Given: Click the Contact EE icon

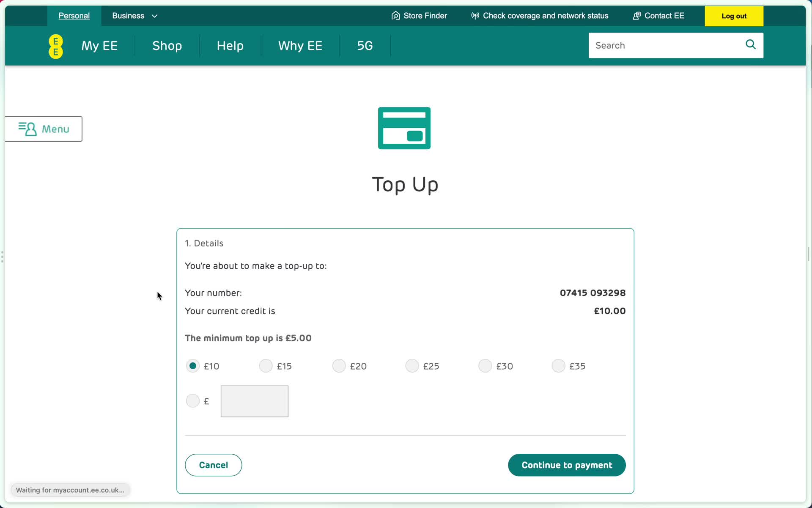Looking at the screenshot, I should coord(636,15).
